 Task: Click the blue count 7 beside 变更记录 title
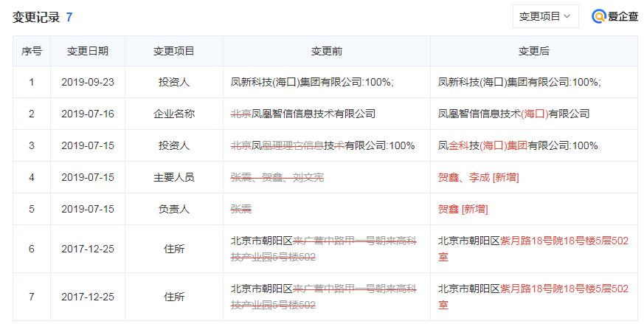(x=69, y=17)
